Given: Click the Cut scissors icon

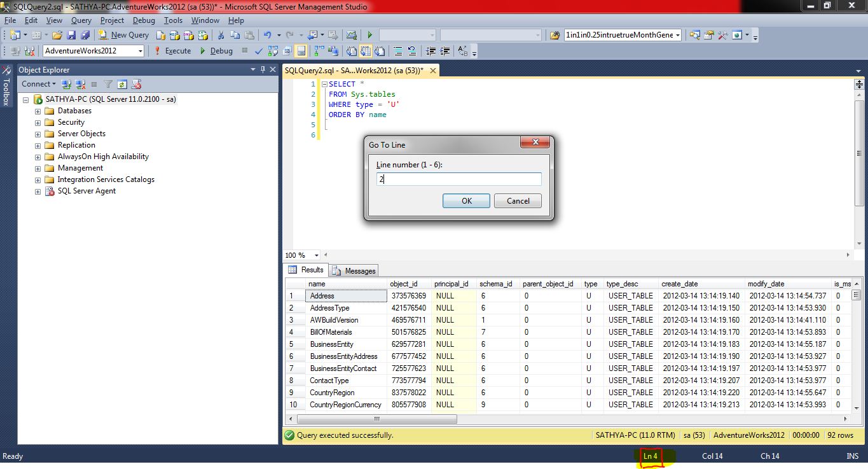Looking at the screenshot, I should tap(221, 35).
